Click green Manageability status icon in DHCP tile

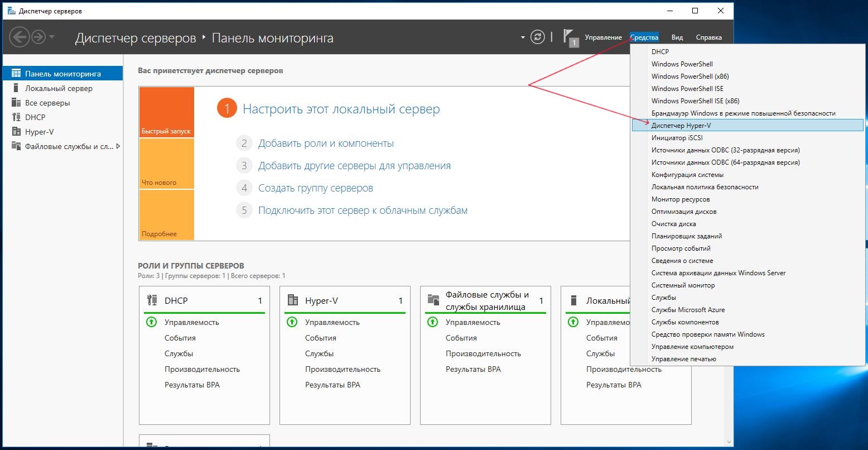(x=151, y=322)
